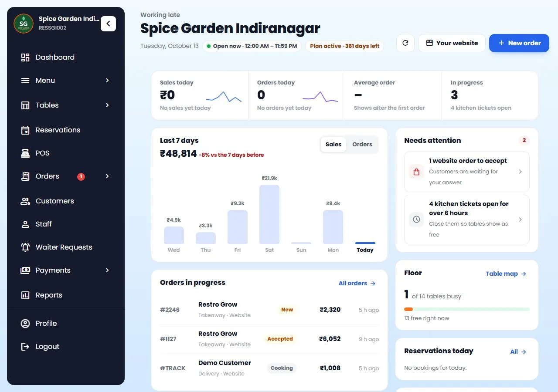Expand the Orders submenu chevron
The height and width of the screenshot is (392, 558).
107,176
